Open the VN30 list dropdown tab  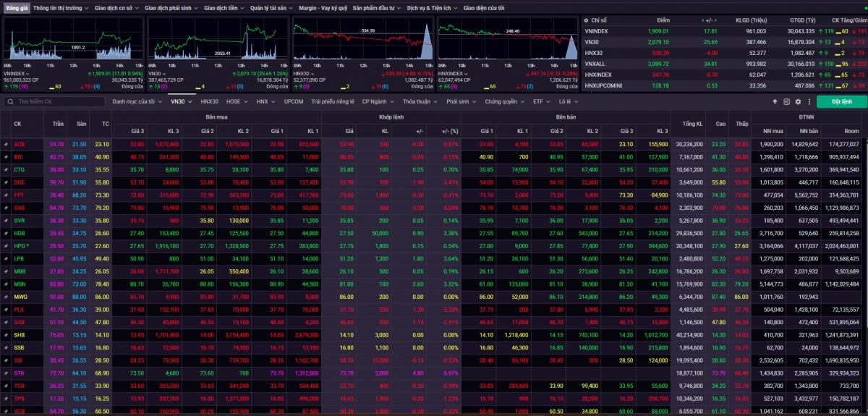click(181, 102)
